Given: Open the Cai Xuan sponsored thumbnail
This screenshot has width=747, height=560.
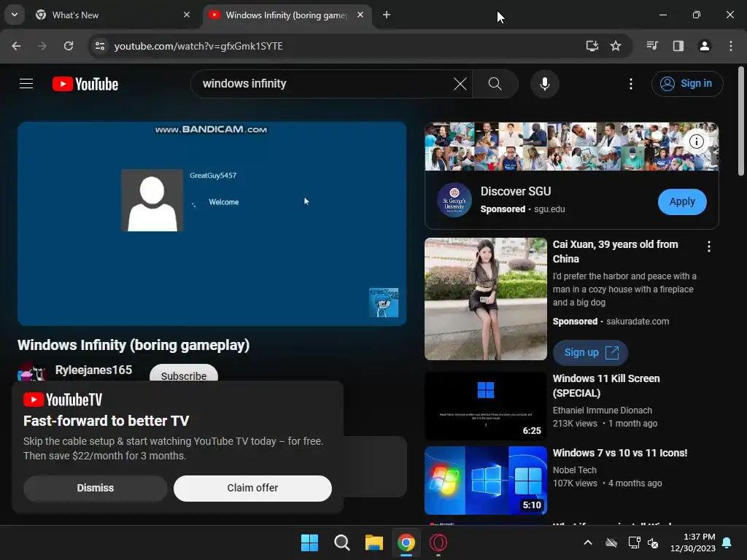Looking at the screenshot, I should 485,298.
